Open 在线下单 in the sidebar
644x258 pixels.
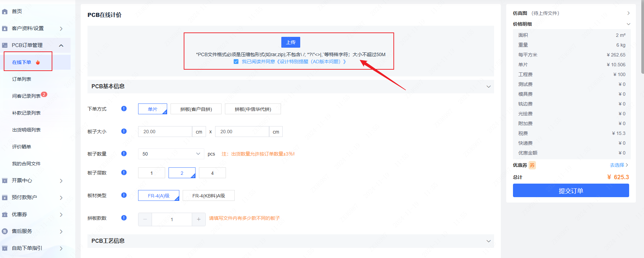pos(22,62)
